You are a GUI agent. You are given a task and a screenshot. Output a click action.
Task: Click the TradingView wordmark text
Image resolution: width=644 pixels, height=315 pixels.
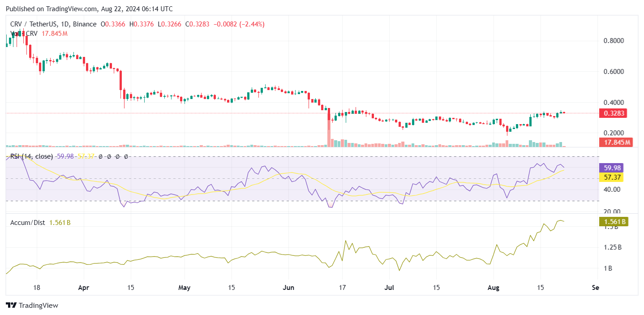38,306
